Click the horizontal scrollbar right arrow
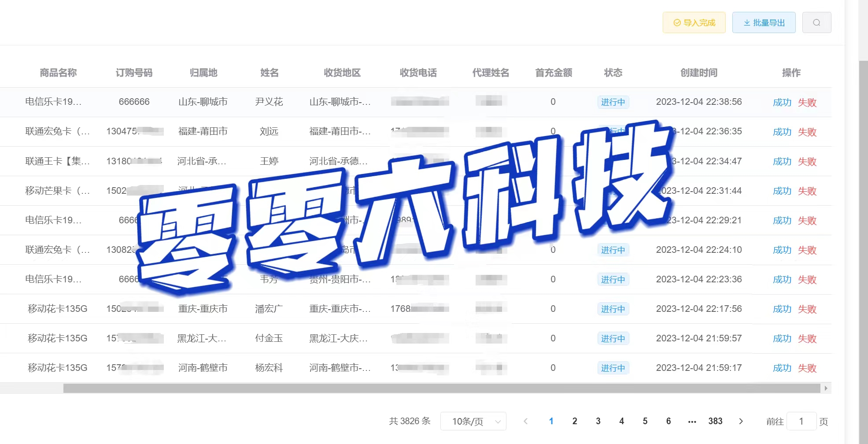Viewport: 868px width, 444px height. click(826, 388)
